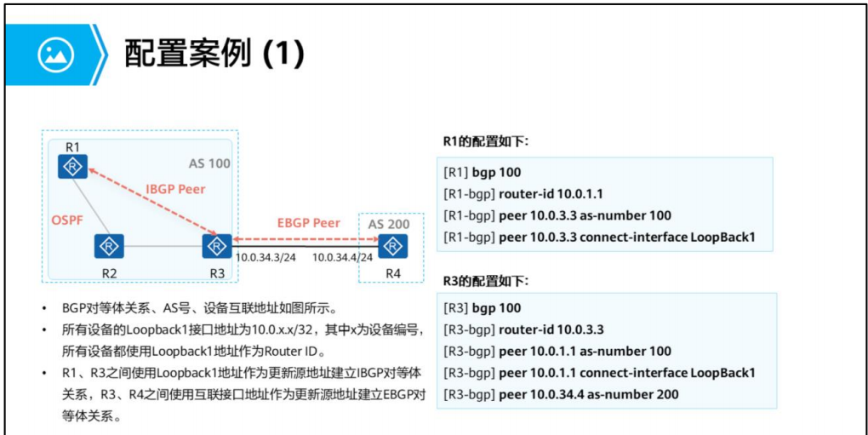Click the heading R1的配置如下:
Viewport: 868px width, 435px height.
tap(486, 141)
